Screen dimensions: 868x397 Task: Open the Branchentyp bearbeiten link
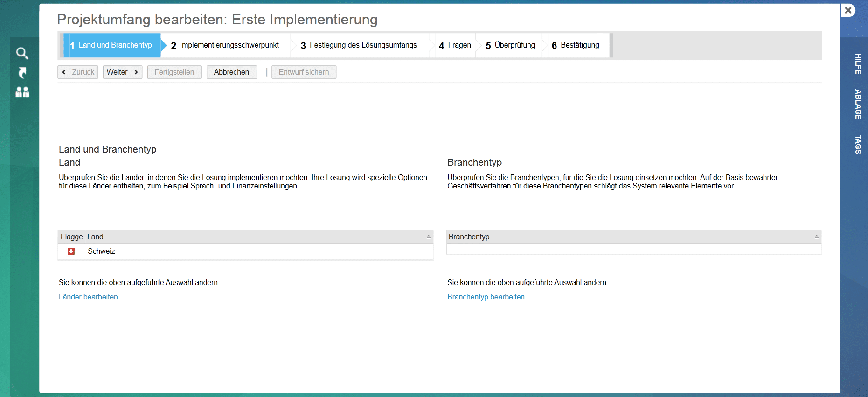486,297
